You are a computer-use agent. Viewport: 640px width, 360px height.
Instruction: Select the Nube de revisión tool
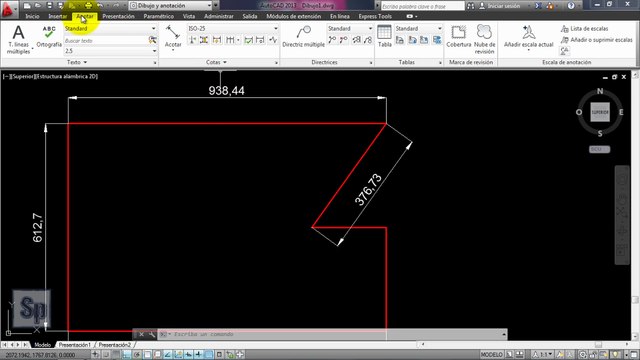coord(484,40)
